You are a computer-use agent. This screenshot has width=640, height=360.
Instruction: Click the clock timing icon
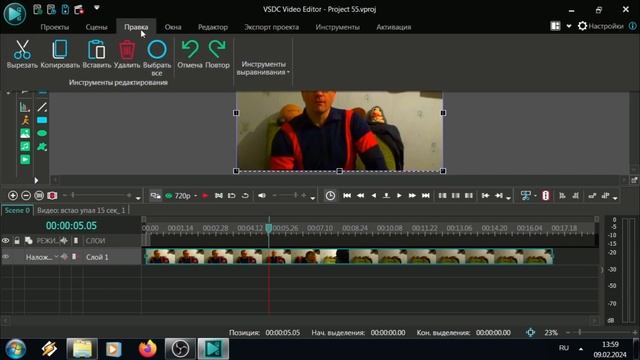(330, 196)
